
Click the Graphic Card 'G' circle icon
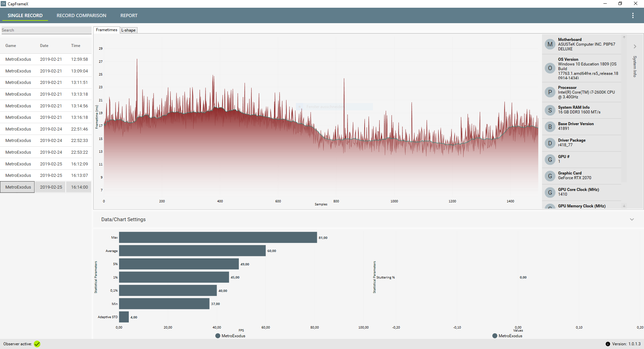550,176
